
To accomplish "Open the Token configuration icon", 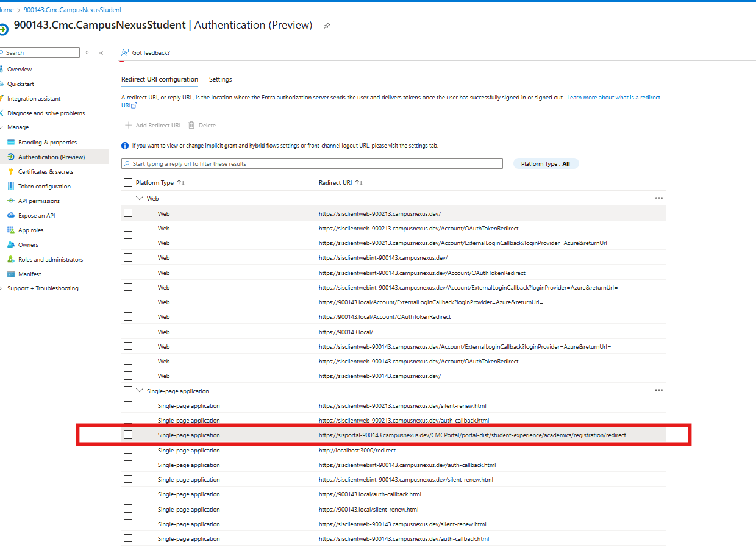I will coord(11,186).
